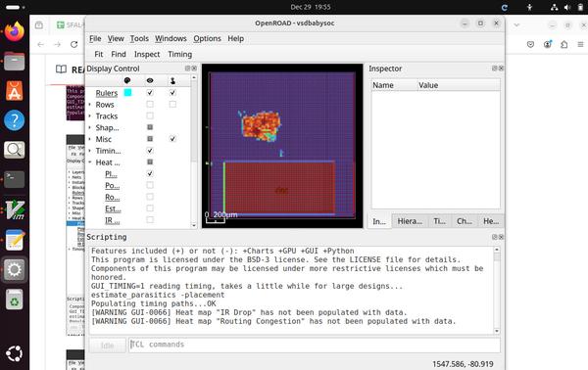Click the color palette column header icon
Screen dimensions: 588x370
tap(127, 80)
